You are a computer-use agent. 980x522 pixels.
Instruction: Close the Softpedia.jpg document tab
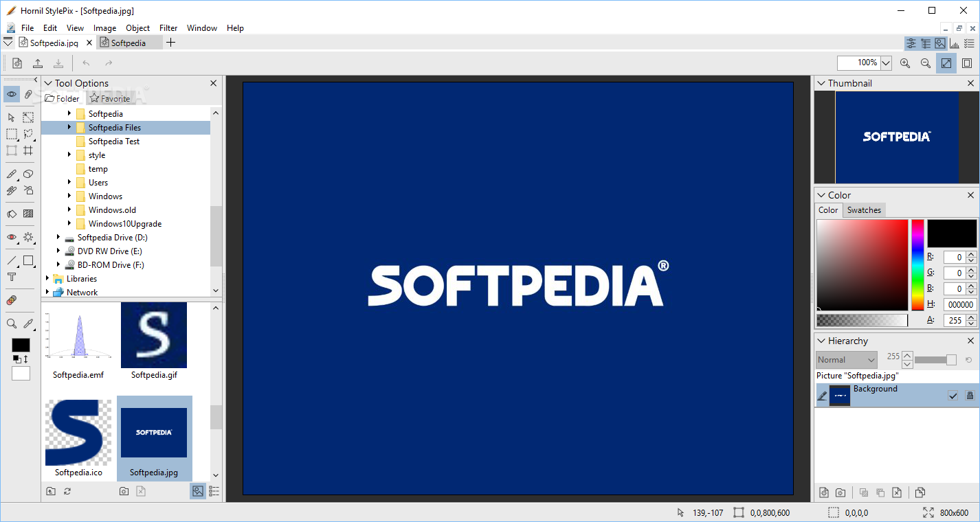pyautogui.click(x=89, y=43)
